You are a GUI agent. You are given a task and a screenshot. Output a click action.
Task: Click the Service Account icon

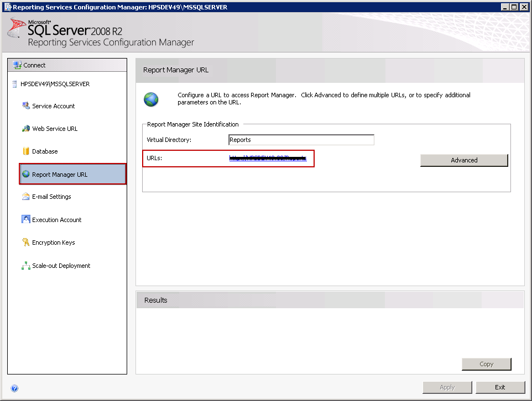coord(26,105)
